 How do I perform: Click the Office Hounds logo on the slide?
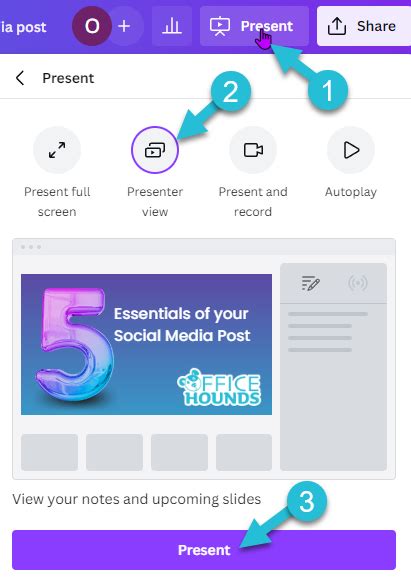(219, 387)
